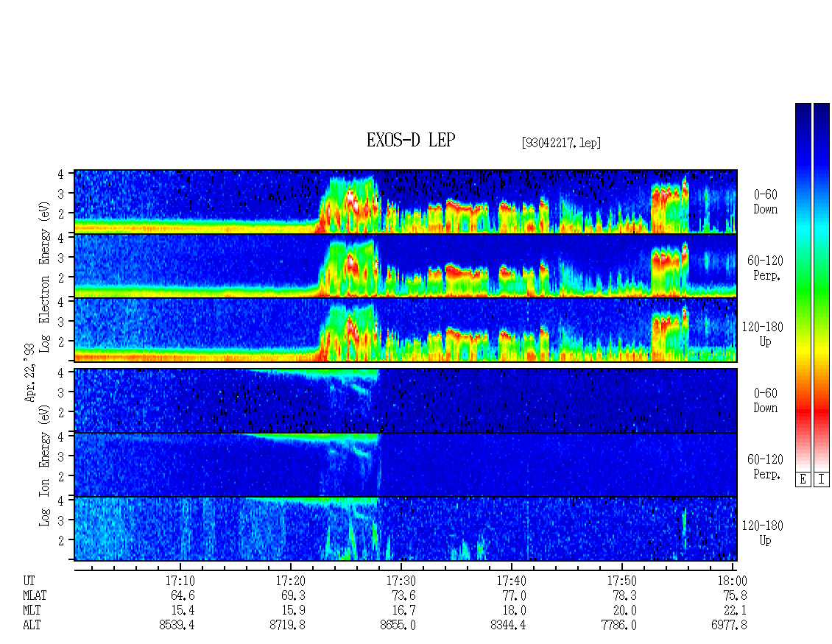Click the 17:30 time tick label
The width and height of the screenshot is (832, 644).
(x=401, y=581)
